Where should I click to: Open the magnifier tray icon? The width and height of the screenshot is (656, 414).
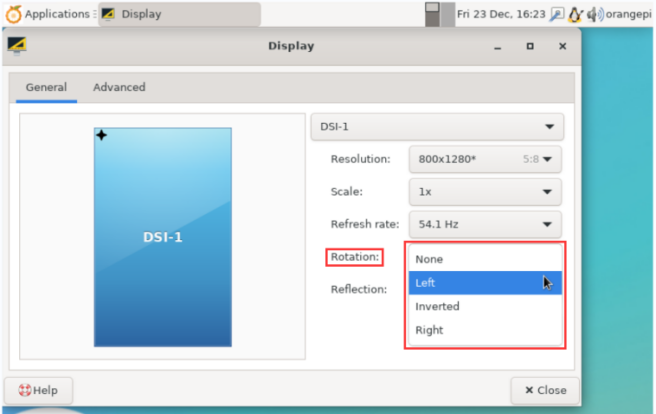click(557, 15)
